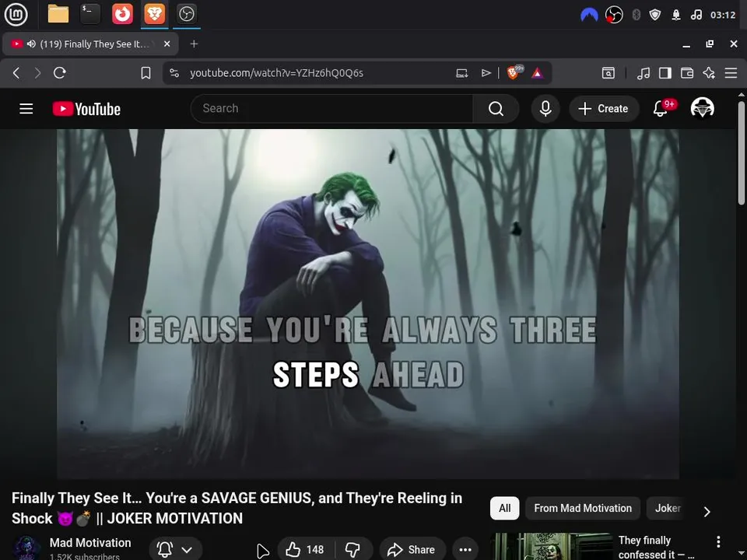Open They finally confessed it video title
Image resolution: width=747 pixels, height=560 pixels.
pyautogui.click(x=656, y=548)
